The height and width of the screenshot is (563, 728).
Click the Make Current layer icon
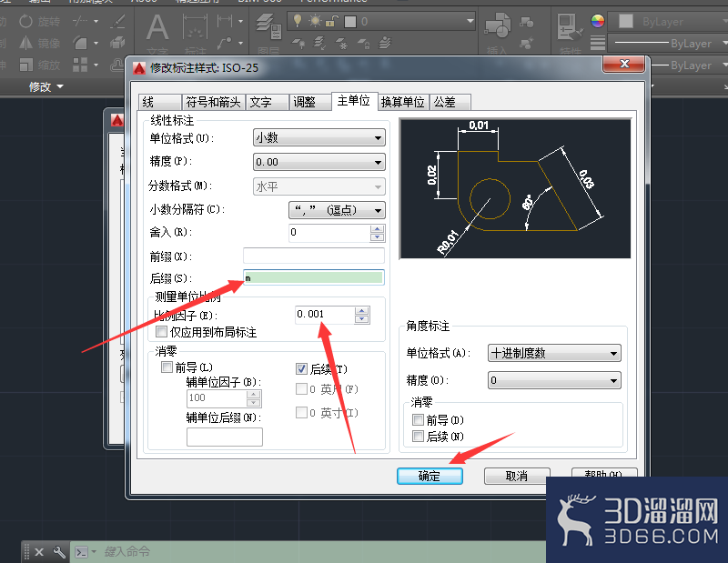pos(384,43)
